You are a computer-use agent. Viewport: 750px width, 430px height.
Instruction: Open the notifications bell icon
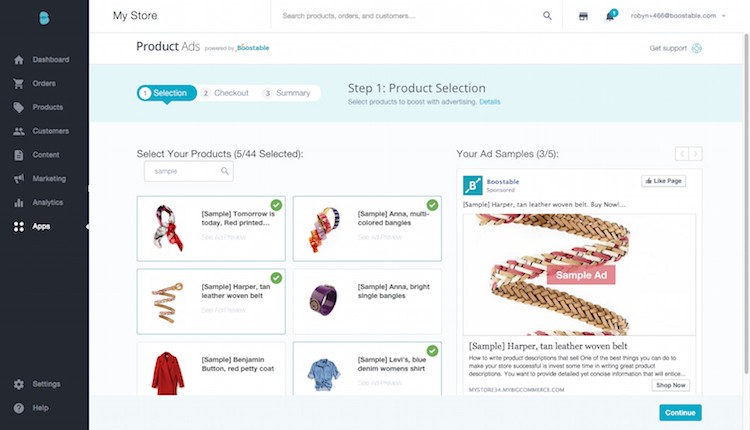610,16
